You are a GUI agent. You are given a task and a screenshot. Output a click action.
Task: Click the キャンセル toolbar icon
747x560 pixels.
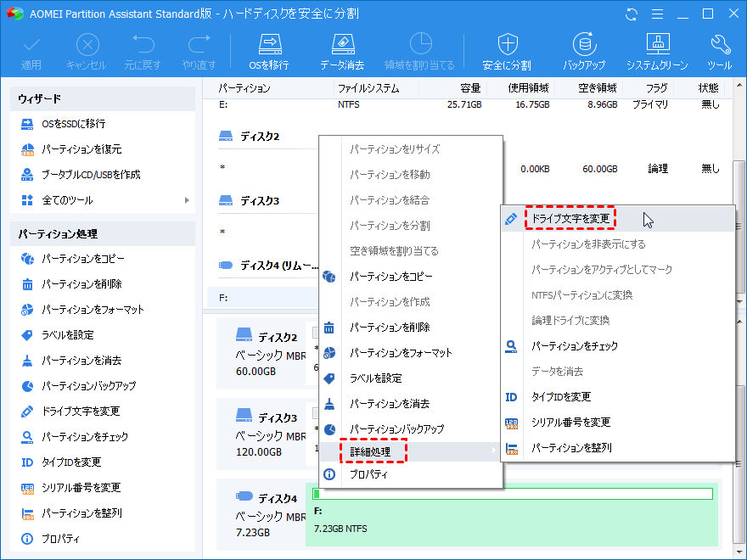(x=87, y=52)
